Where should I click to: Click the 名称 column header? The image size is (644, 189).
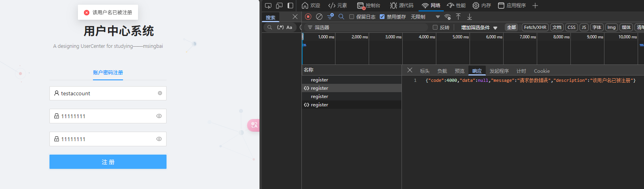(352, 70)
